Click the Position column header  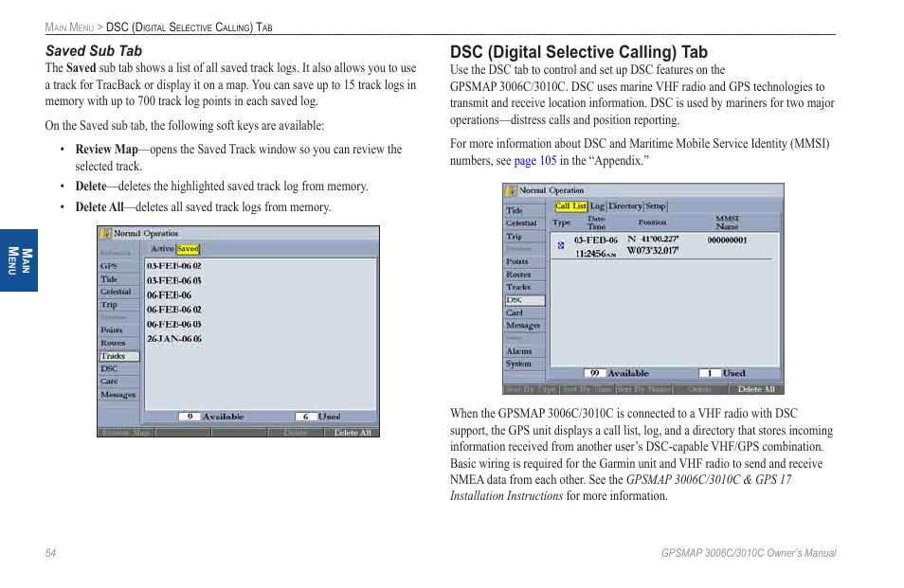pos(652,223)
